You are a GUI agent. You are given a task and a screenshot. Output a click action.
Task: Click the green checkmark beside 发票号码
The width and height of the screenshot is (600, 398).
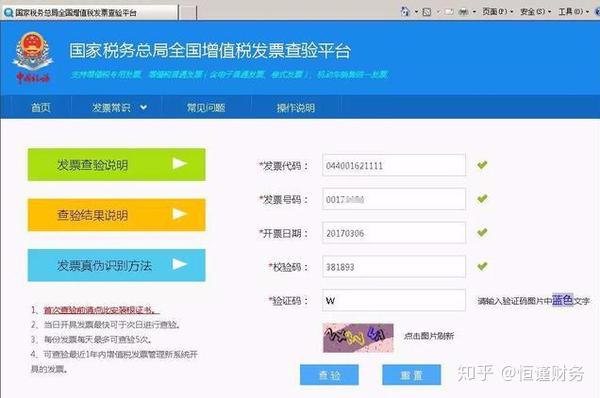point(482,199)
